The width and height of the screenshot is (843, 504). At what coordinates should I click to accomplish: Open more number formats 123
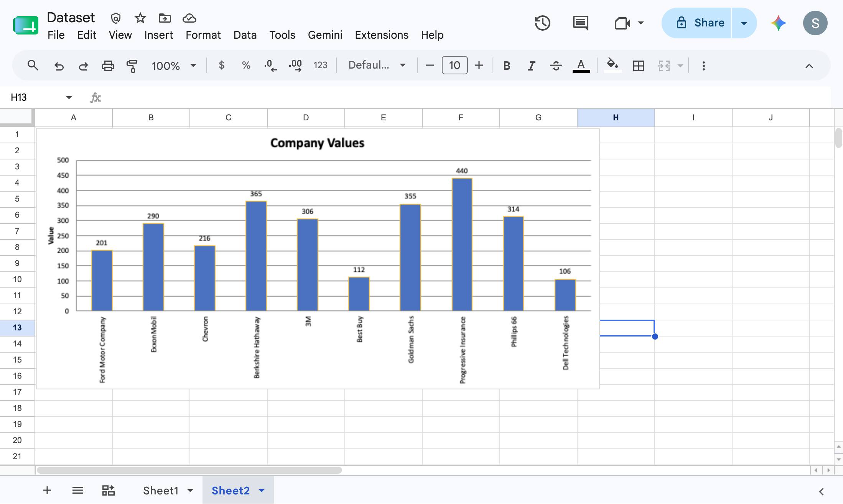click(320, 66)
